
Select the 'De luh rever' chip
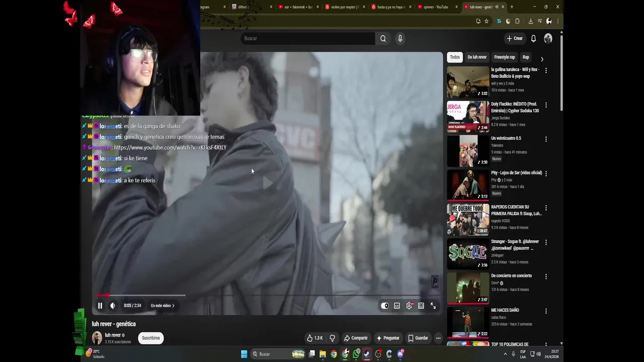tap(477, 57)
